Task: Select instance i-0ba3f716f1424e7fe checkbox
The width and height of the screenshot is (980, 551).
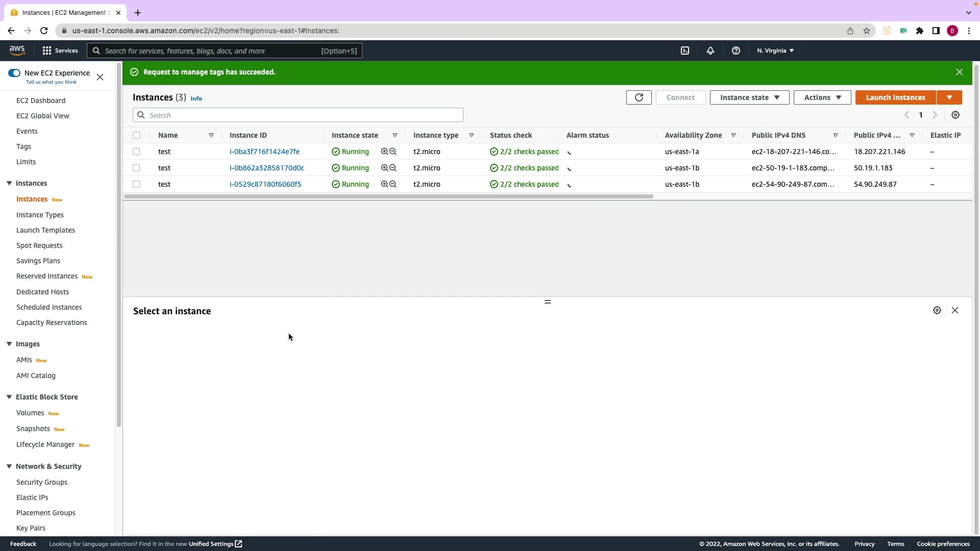Action: 136,152
